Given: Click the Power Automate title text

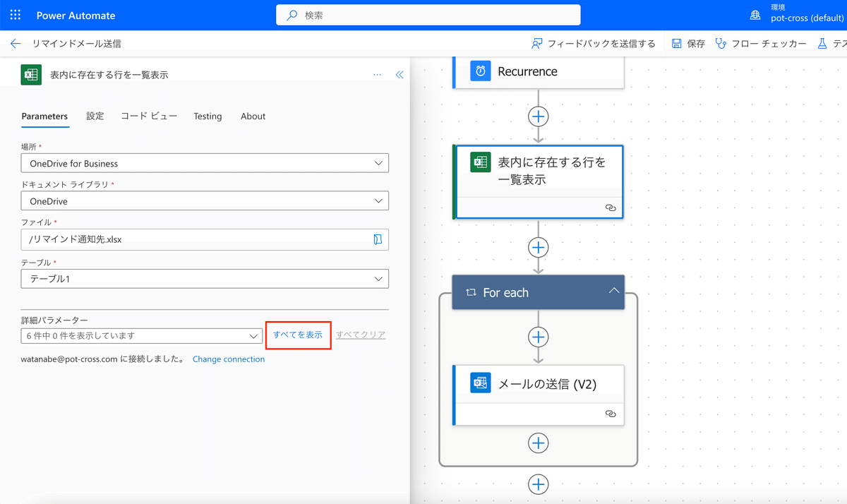Looking at the screenshot, I should (x=76, y=16).
